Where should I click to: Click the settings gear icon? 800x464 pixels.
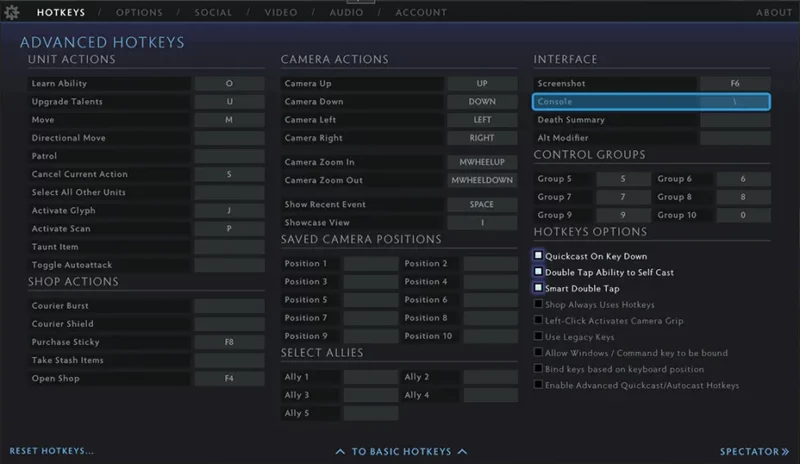click(x=12, y=12)
